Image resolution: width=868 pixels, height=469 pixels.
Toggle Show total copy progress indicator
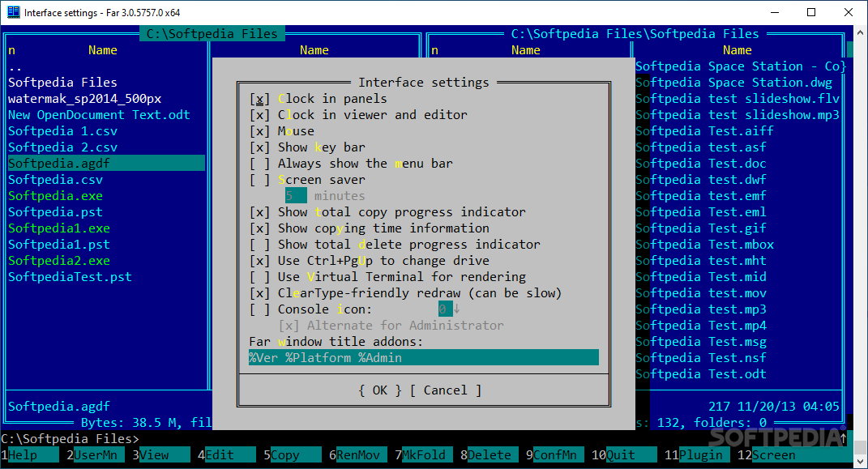259,212
